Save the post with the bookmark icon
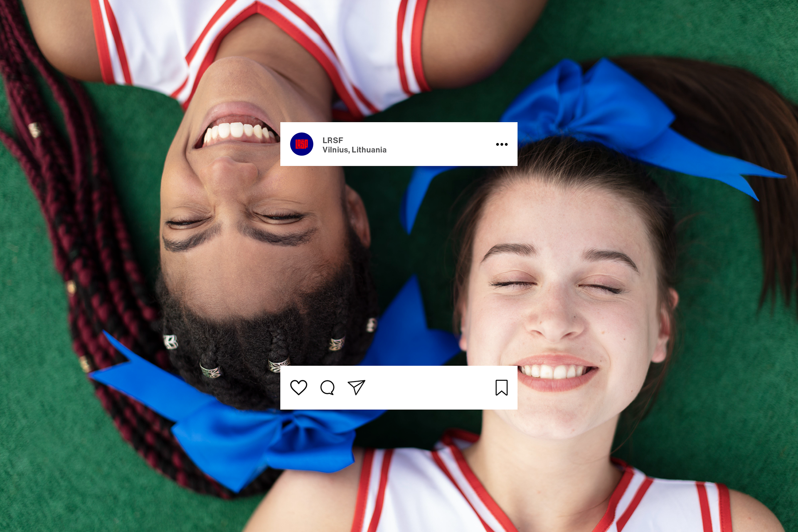 [501, 387]
